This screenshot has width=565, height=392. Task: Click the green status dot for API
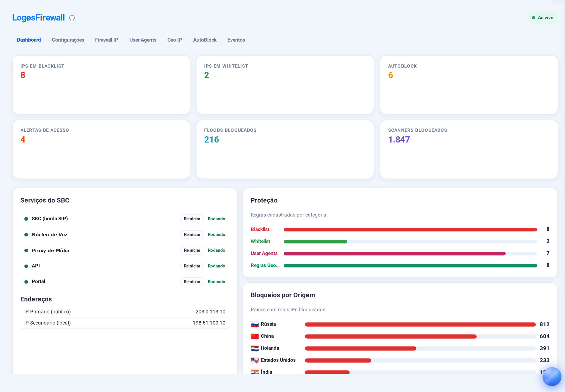pyautogui.click(x=26, y=266)
